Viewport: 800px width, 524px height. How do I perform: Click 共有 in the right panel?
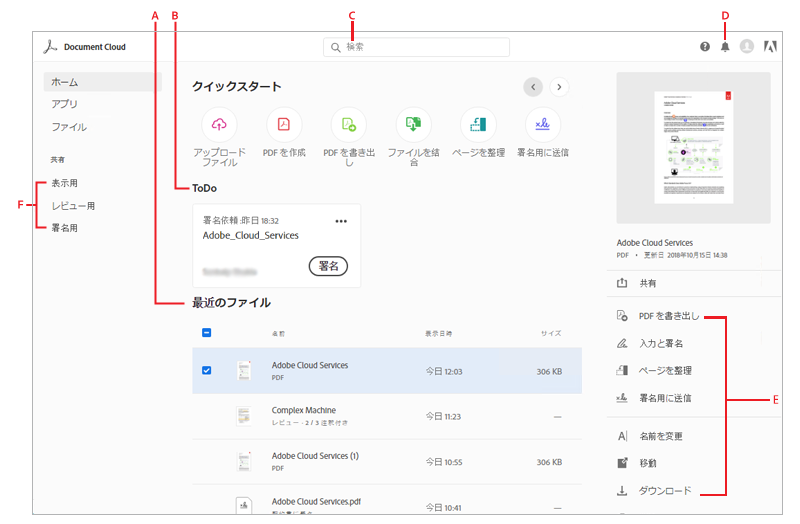click(648, 283)
